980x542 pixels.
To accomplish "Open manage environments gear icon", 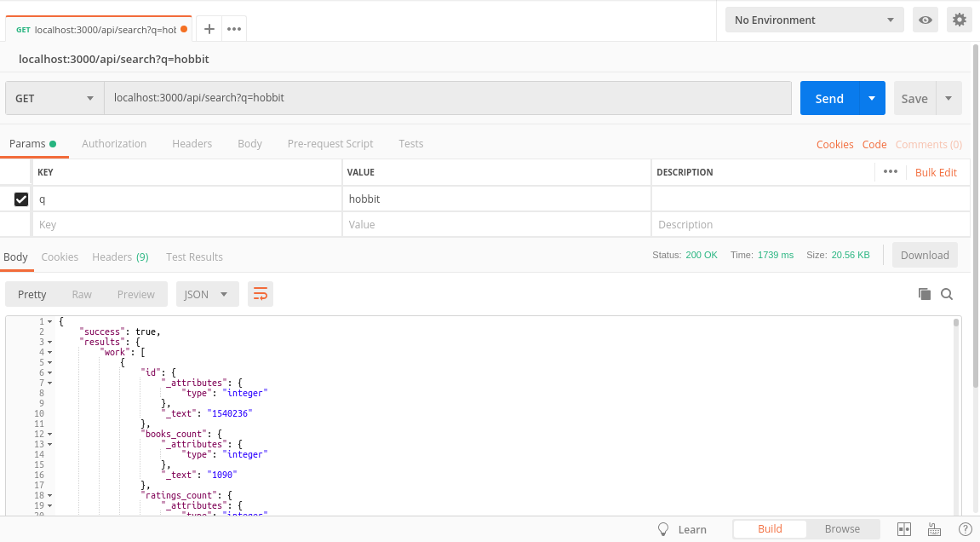I will point(960,20).
